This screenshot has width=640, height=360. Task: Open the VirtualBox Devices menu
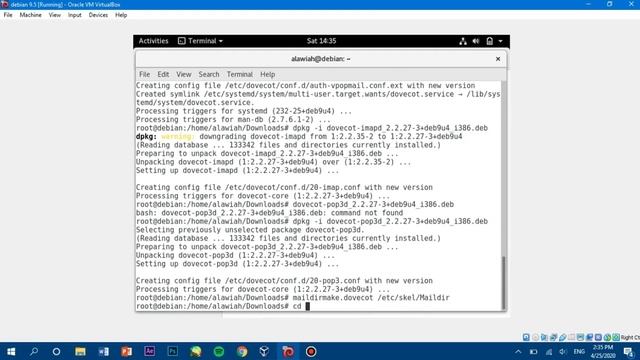98,15
